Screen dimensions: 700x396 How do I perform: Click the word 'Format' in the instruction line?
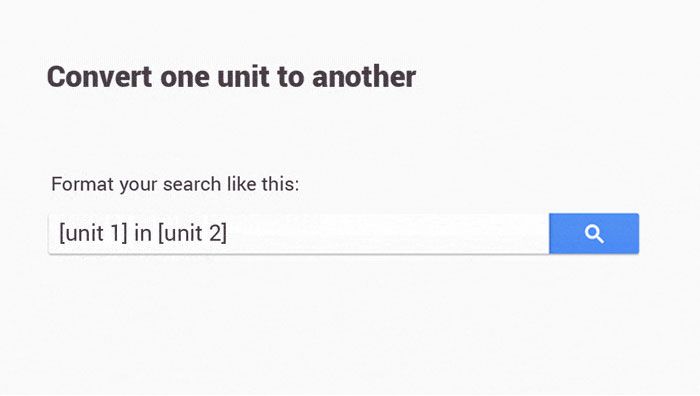[x=82, y=184]
